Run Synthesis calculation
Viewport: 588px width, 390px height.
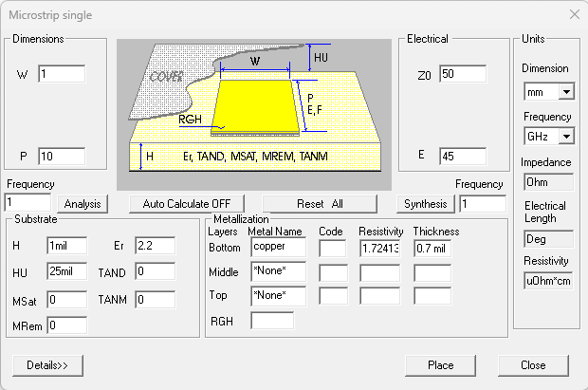[424, 204]
